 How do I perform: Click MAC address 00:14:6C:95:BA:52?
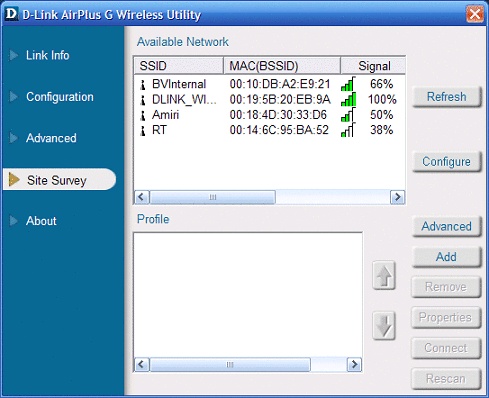click(x=279, y=130)
